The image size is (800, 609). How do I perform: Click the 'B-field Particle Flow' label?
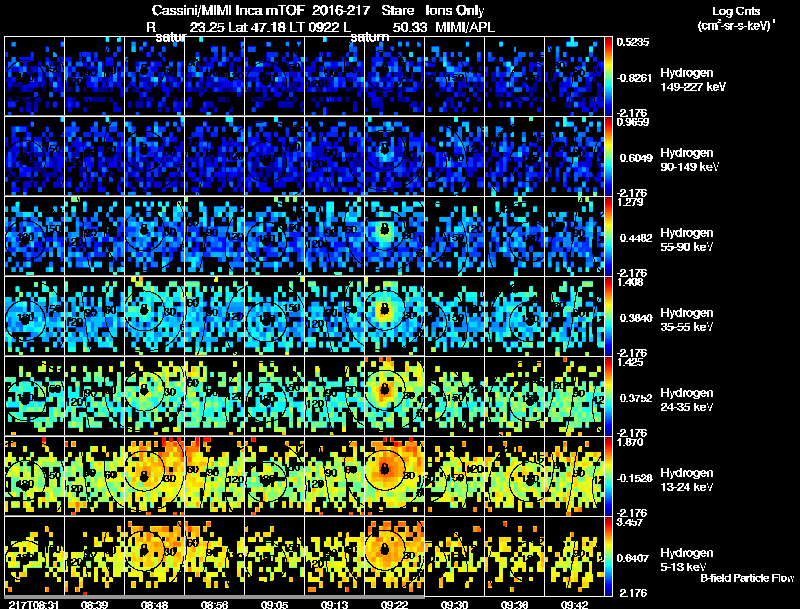[x=747, y=578]
